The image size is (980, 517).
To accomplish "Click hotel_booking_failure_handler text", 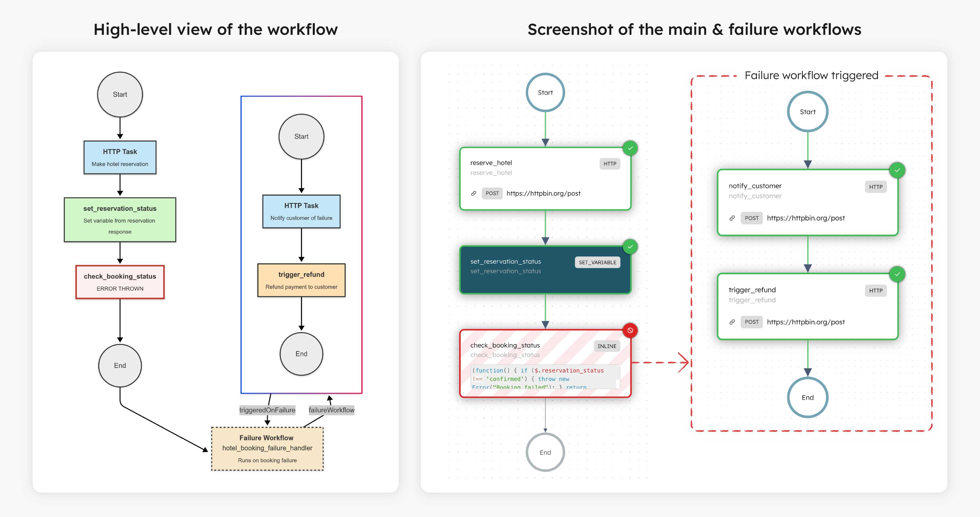I will (x=267, y=448).
